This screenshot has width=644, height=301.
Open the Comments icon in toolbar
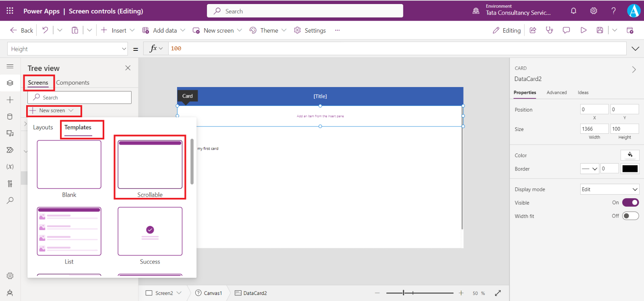click(x=566, y=30)
